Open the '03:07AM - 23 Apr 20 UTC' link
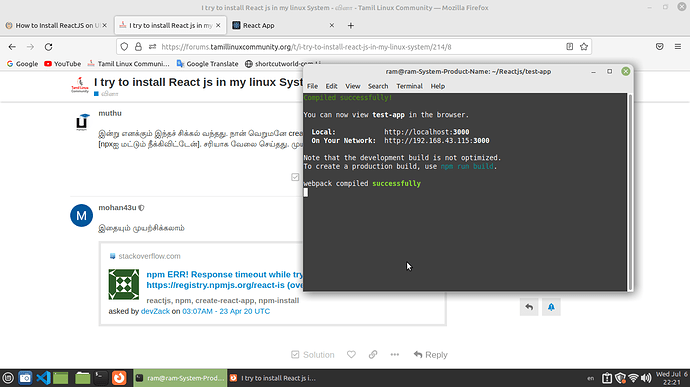This screenshot has width=690, height=387. [226, 311]
